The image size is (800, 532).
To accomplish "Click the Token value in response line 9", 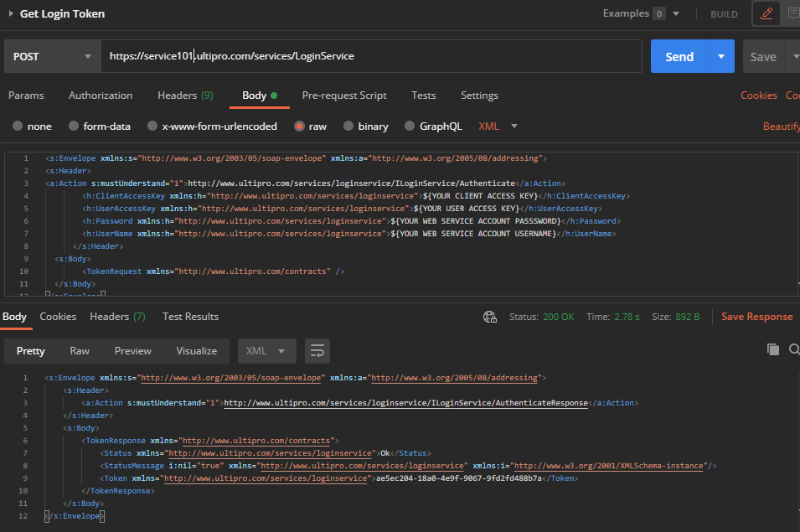I will pyautogui.click(x=459, y=478).
